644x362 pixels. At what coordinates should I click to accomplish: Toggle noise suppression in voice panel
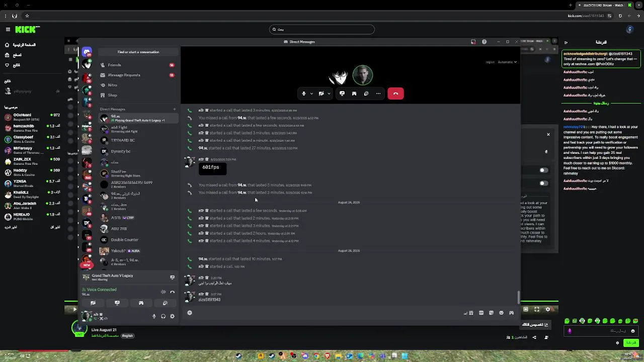pos(163,292)
